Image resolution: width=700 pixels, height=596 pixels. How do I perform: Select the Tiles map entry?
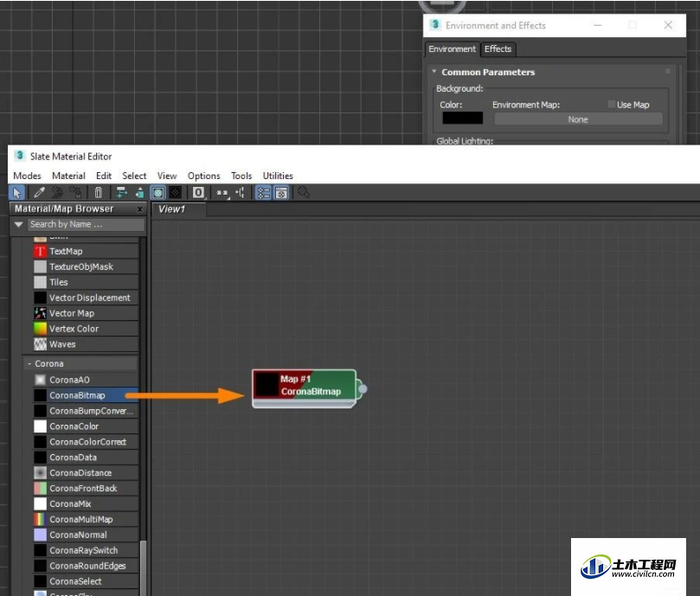86,282
